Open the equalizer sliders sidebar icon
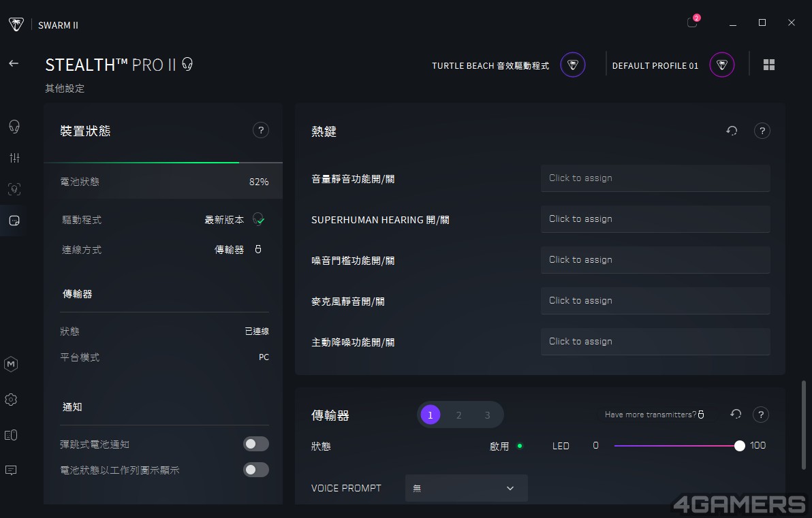The width and height of the screenshot is (812, 518). pyautogui.click(x=14, y=158)
